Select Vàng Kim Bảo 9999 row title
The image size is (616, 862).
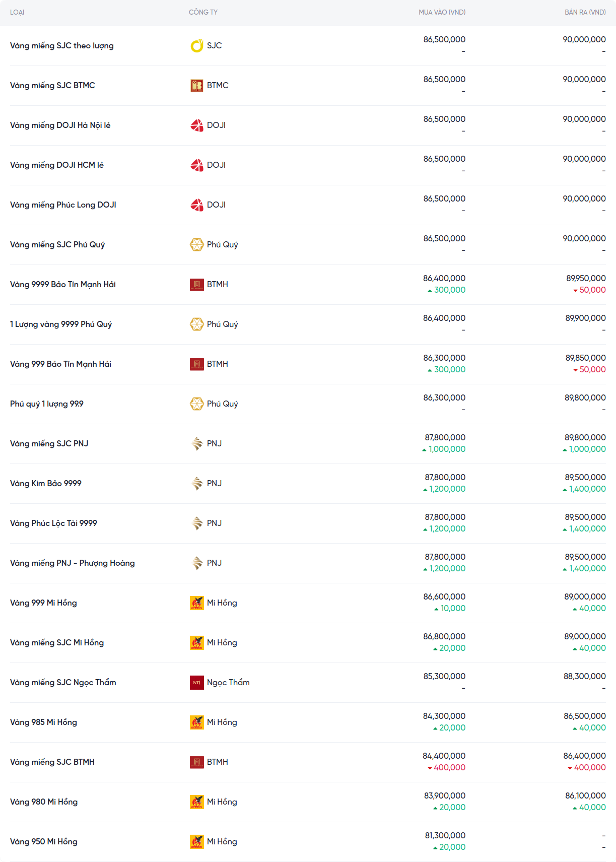pyautogui.click(x=46, y=484)
